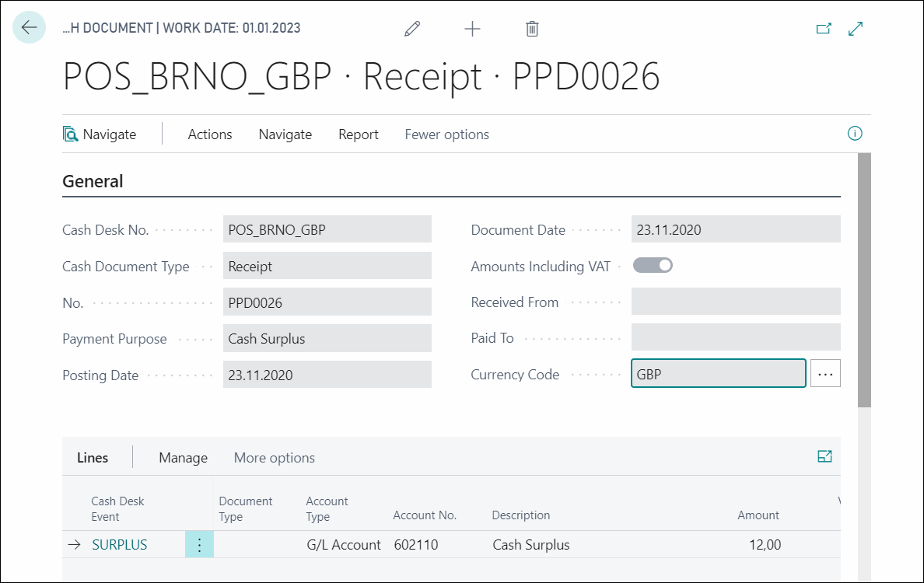The width and height of the screenshot is (924, 583).
Task: Click the Cash Desk Event column header
Action: (117, 509)
